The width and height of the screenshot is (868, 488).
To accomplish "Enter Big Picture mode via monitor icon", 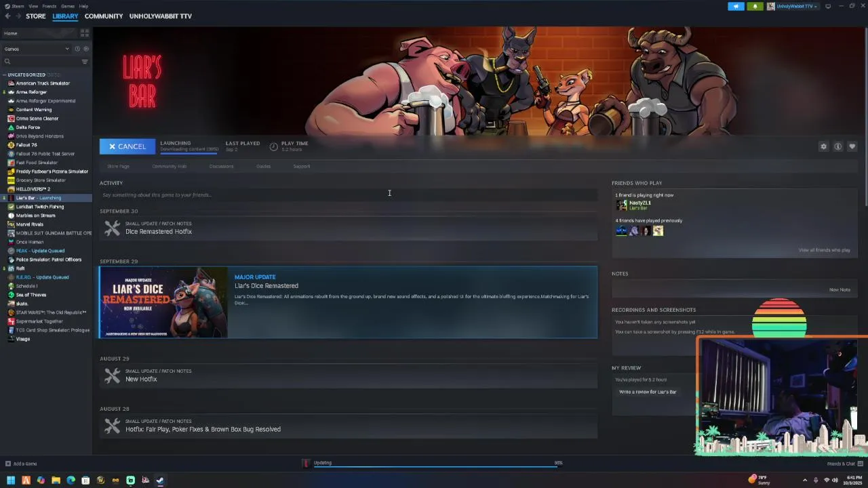I will click(828, 6).
